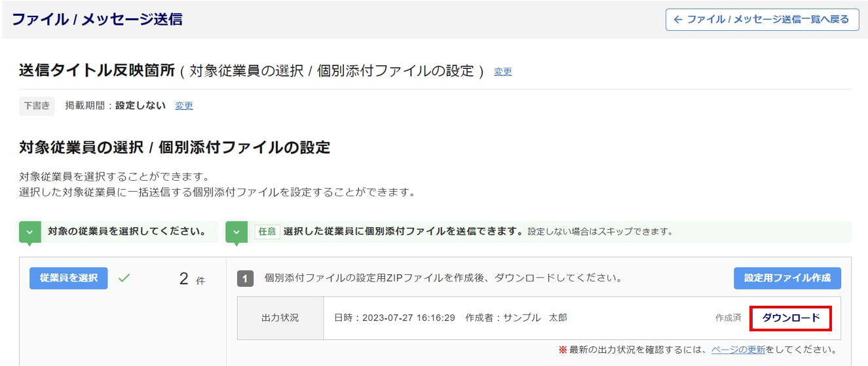Click the 出力状況 header cell

(280, 318)
